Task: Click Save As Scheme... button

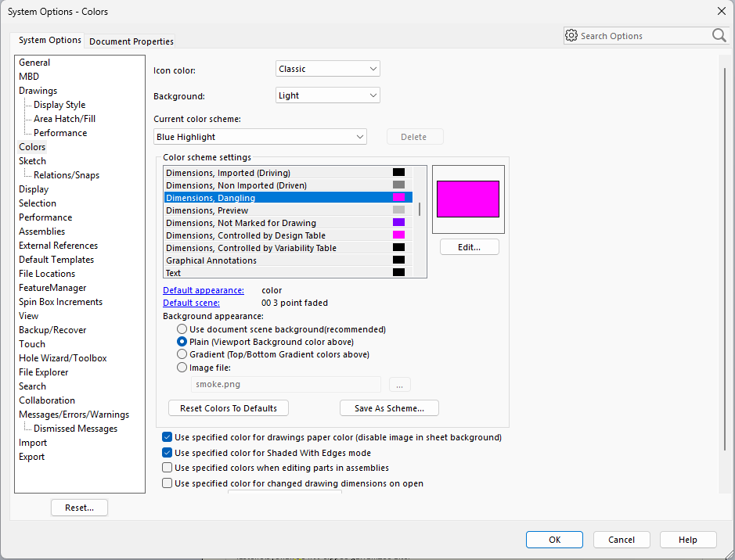Action: (389, 408)
